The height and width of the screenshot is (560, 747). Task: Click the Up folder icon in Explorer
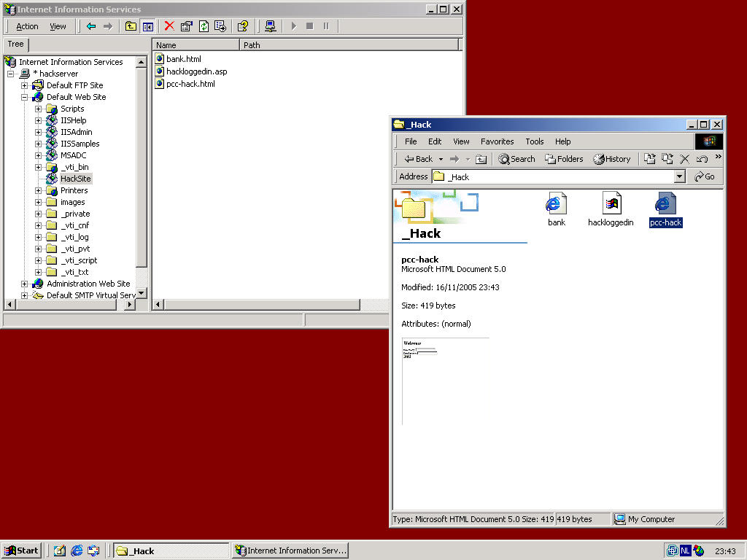click(481, 159)
